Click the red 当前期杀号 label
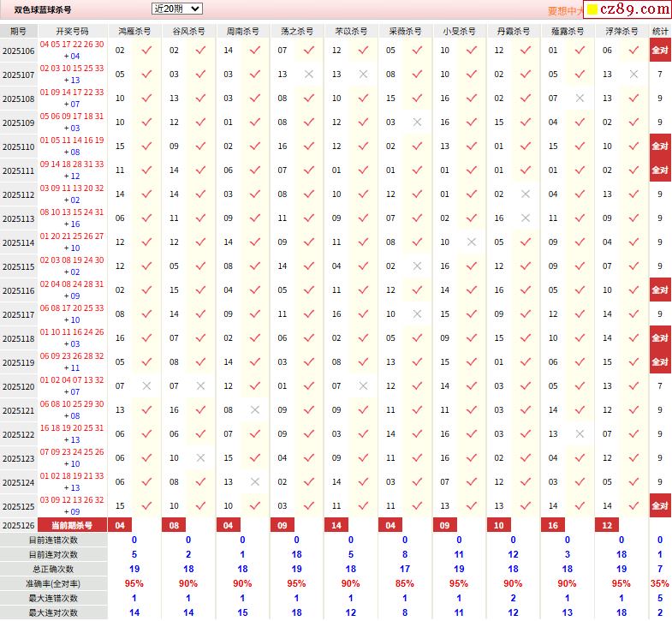Image resolution: width=672 pixels, height=621 pixels. click(72, 525)
